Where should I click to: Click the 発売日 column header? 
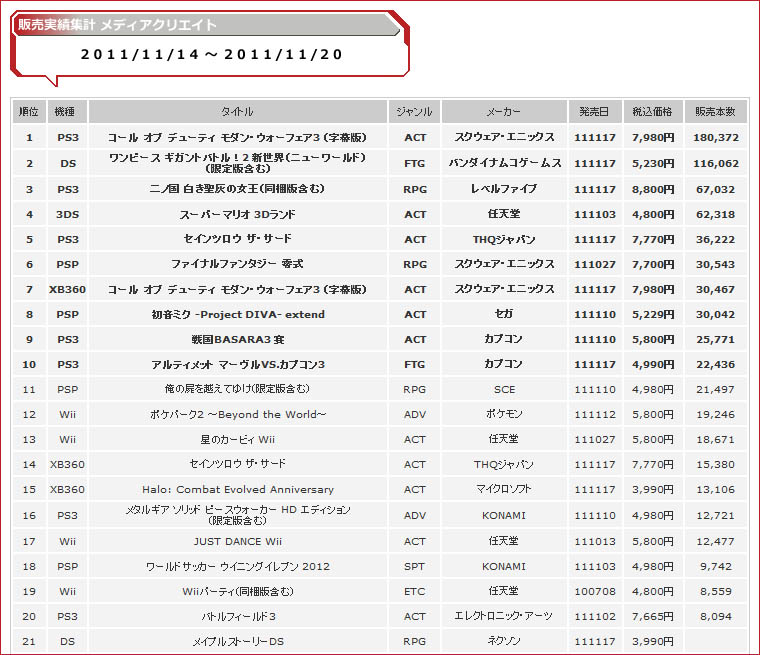pos(595,112)
